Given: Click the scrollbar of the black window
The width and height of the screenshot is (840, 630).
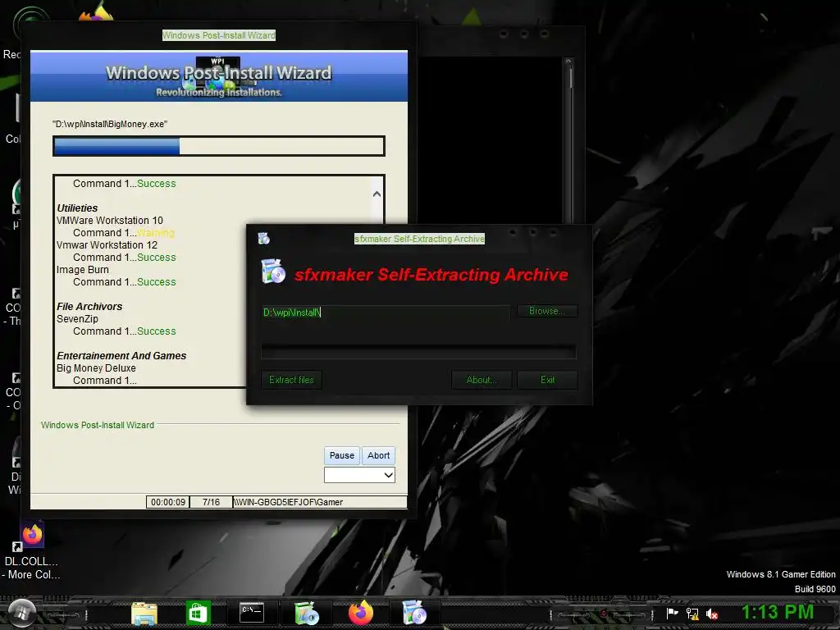Looking at the screenshot, I should tap(568, 139).
